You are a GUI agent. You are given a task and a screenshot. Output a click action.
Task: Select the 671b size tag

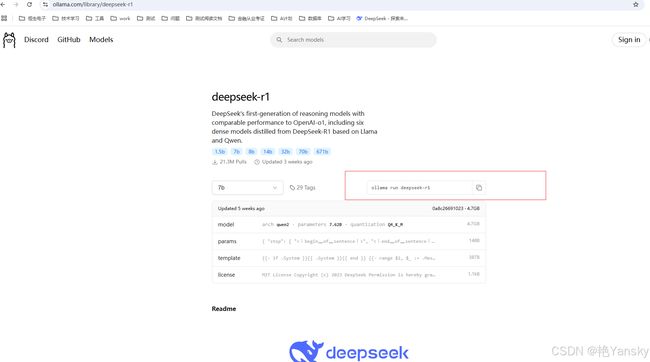(322, 152)
